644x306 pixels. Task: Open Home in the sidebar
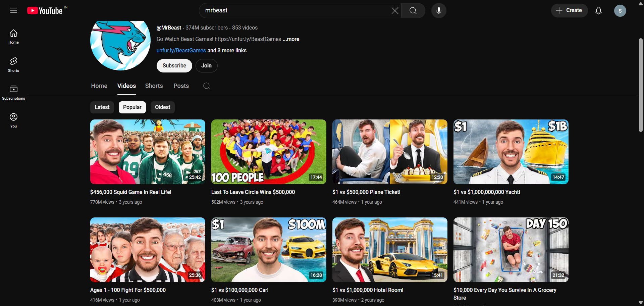coord(13,37)
